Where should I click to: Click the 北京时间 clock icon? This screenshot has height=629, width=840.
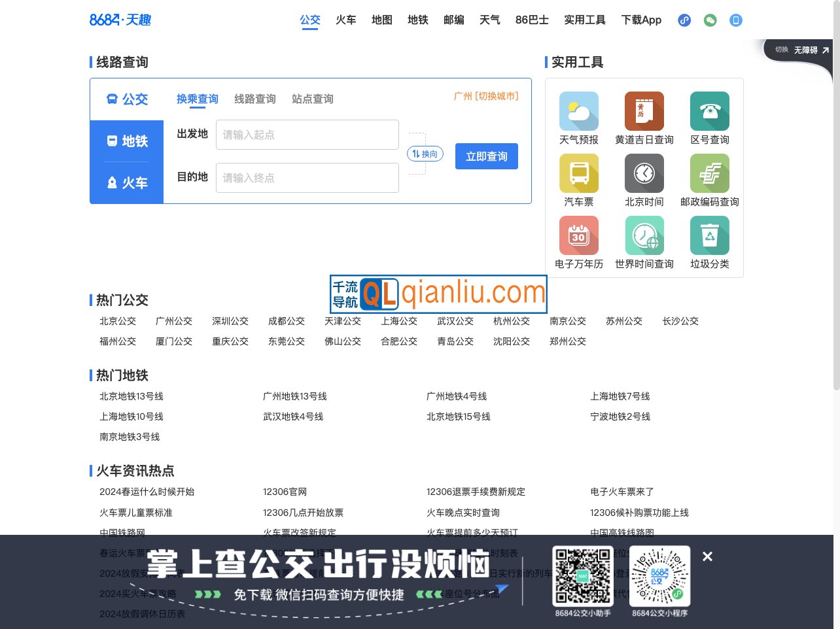tap(644, 173)
